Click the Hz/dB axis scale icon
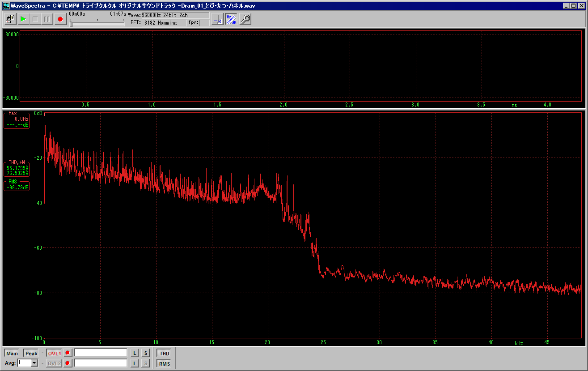 [231, 19]
